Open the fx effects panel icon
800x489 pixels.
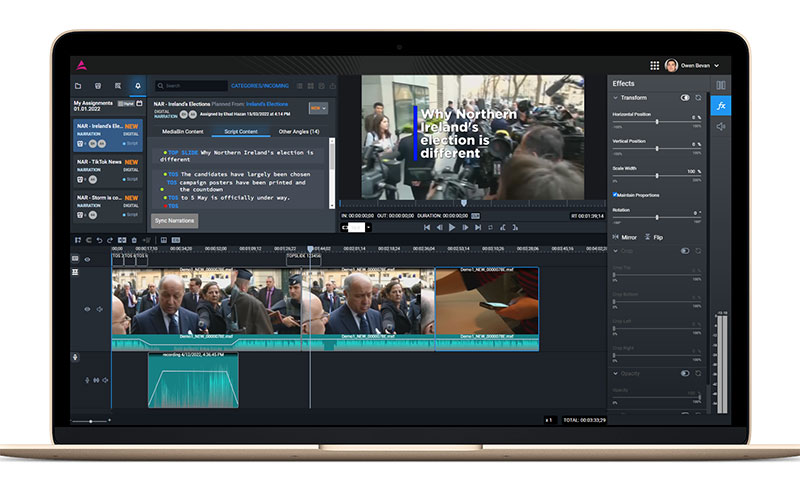tap(720, 105)
